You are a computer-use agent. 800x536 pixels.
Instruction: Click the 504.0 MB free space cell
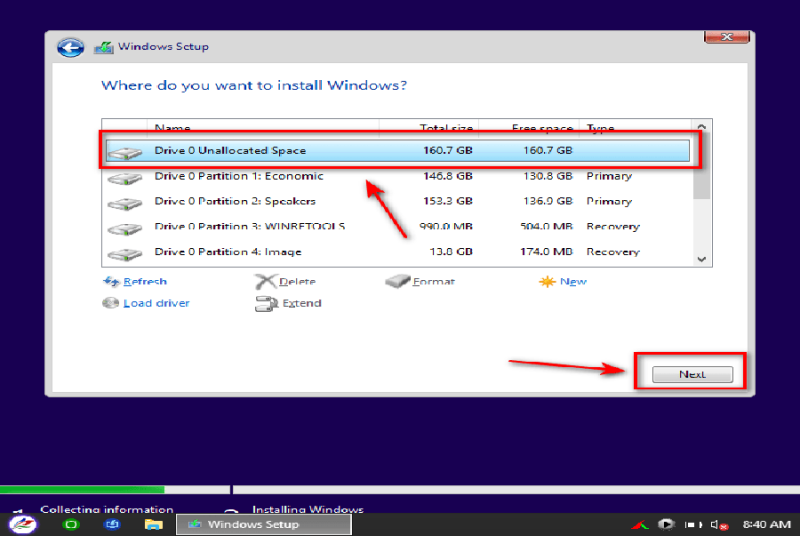pyautogui.click(x=546, y=226)
